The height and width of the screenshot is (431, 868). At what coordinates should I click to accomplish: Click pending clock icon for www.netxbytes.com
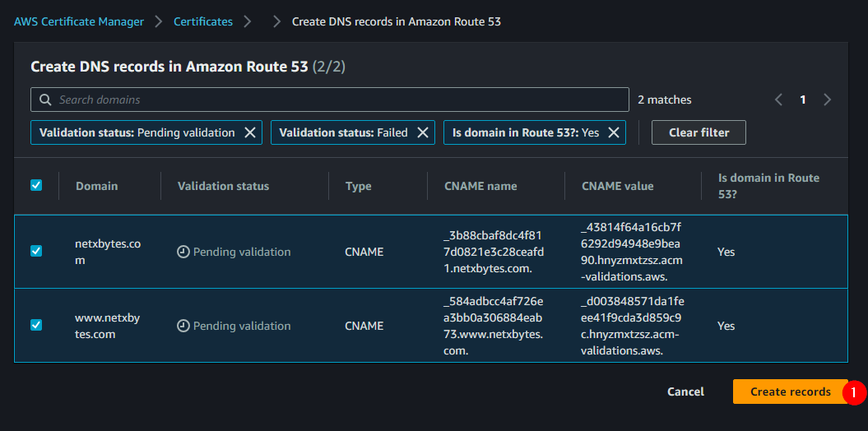point(183,326)
